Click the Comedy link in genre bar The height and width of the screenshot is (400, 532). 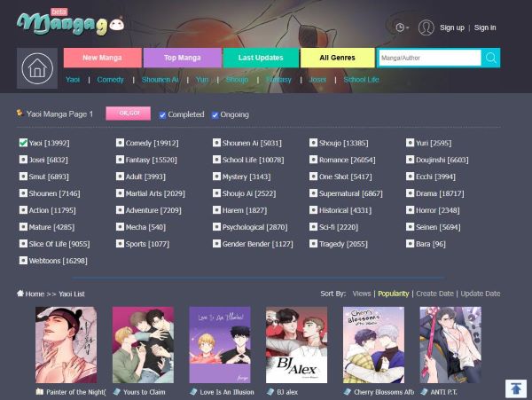[x=110, y=80]
